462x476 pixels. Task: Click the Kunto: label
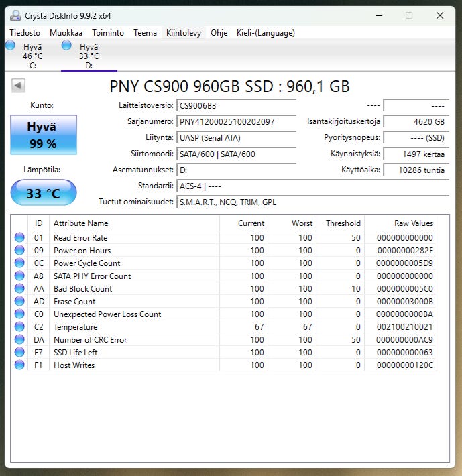42,105
